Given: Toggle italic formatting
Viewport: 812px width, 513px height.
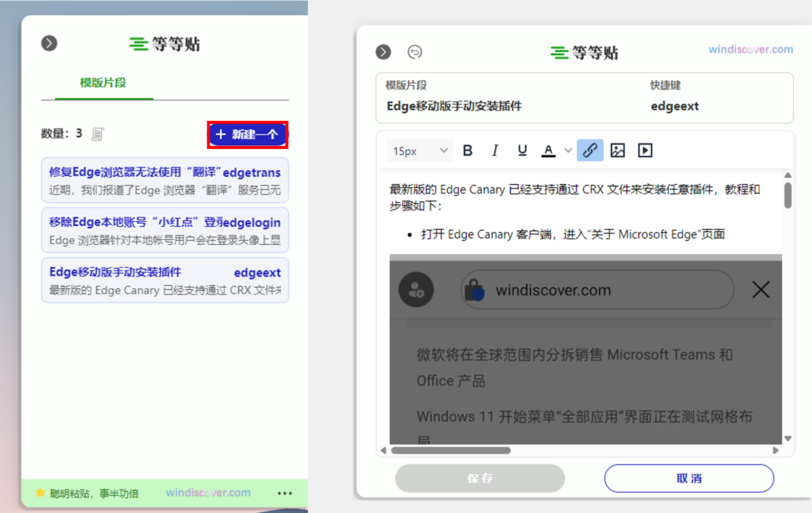Looking at the screenshot, I should click(495, 151).
